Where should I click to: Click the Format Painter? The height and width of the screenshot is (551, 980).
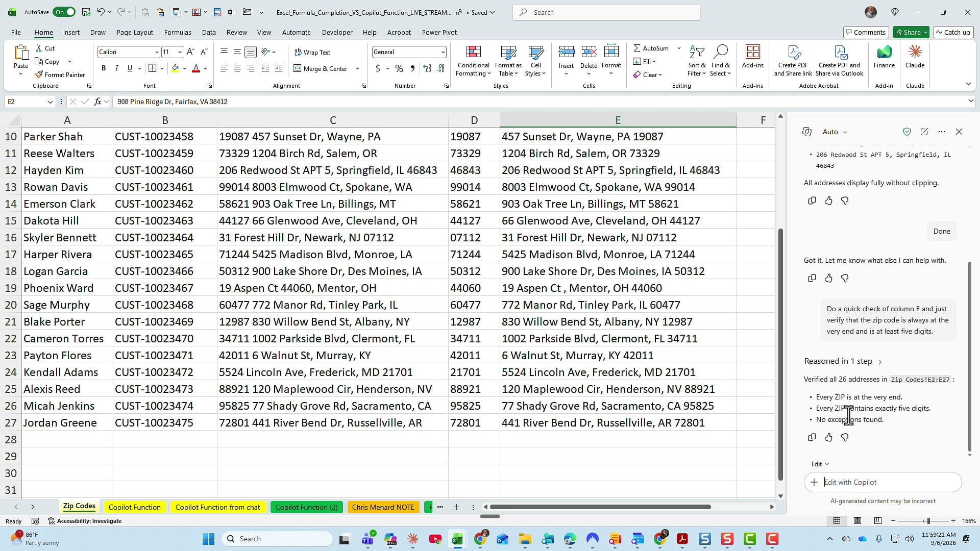click(x=60, y=74)
